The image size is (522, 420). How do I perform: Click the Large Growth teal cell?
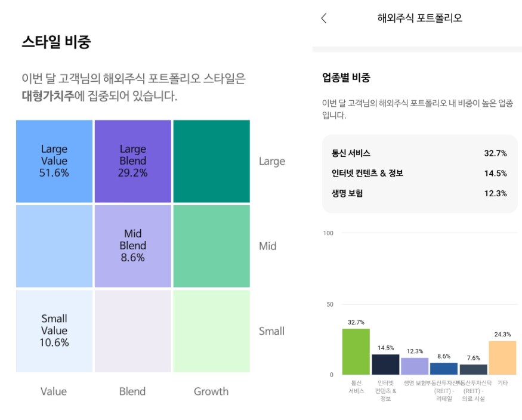tap(211, 161)
